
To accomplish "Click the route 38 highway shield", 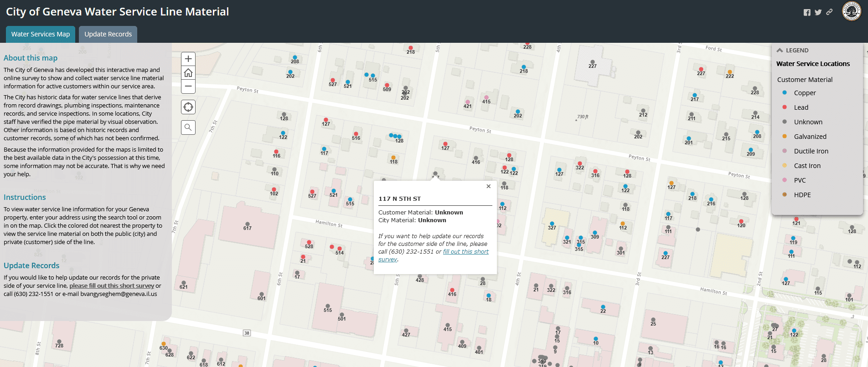I will (x=247, y=333).
